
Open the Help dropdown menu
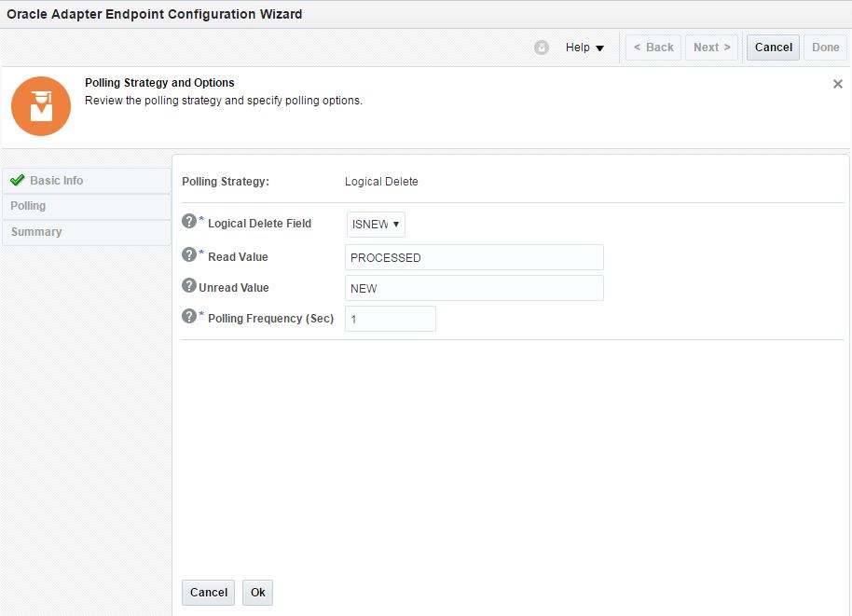(584, 48)
